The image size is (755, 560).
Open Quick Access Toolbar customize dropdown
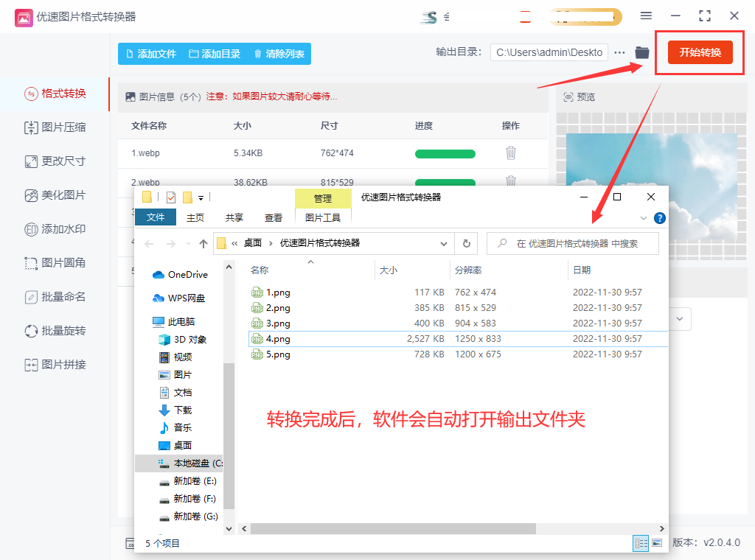201,197
